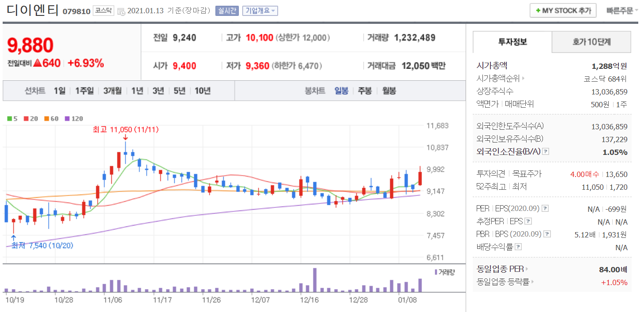
Task: Click the MY STOCK 추가 button
Action: pos(563,11)
